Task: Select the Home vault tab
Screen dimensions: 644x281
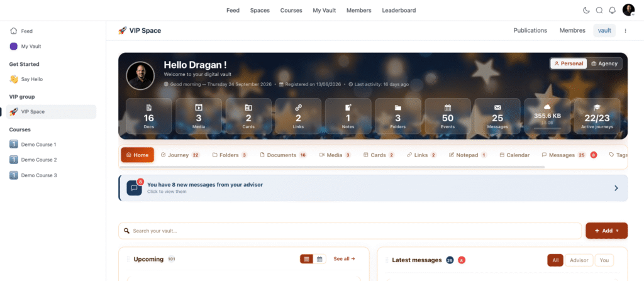Action: click(x=138, y=155)
